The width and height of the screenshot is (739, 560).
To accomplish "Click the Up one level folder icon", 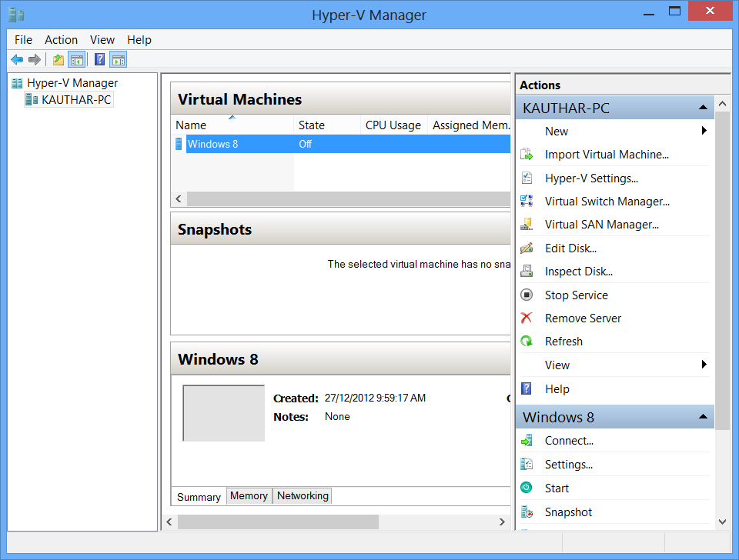I will pos(59,60).
